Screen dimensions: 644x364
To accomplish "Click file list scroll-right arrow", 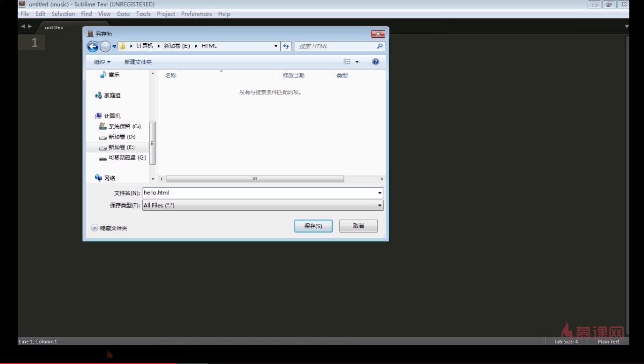I will (382, 179).
